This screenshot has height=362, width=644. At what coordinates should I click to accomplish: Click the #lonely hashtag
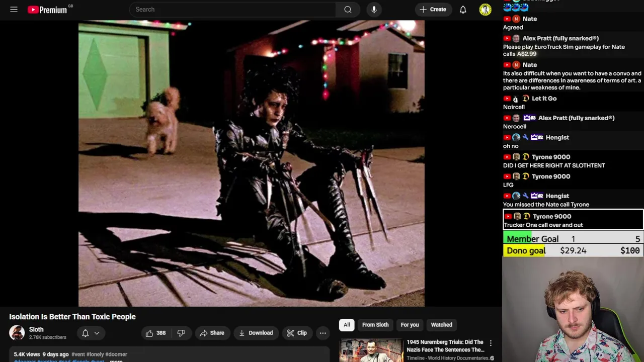point(95,354)
